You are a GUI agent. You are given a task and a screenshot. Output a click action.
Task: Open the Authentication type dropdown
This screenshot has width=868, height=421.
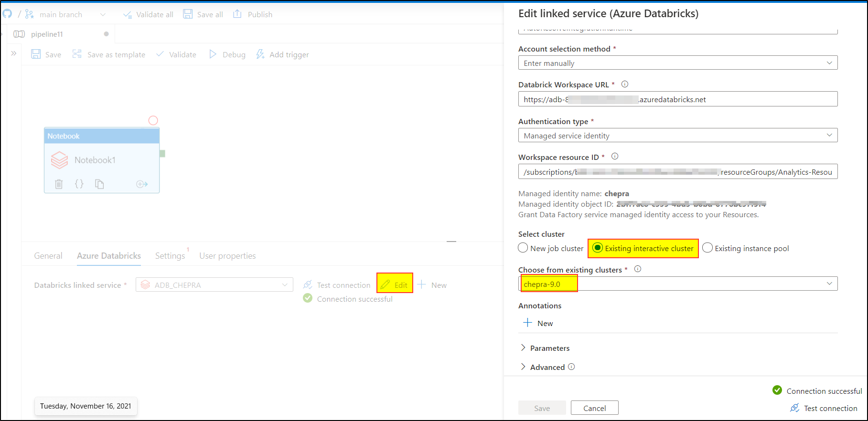click(678, 136)
